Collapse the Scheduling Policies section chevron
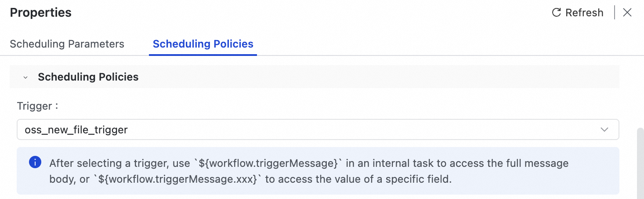644x199 pixels. [25, 77]
